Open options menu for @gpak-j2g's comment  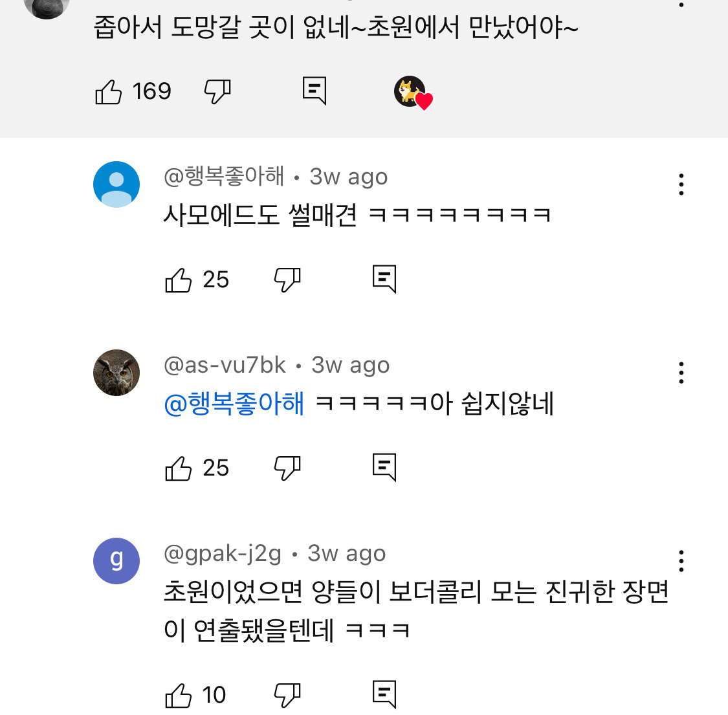(681, 561)
